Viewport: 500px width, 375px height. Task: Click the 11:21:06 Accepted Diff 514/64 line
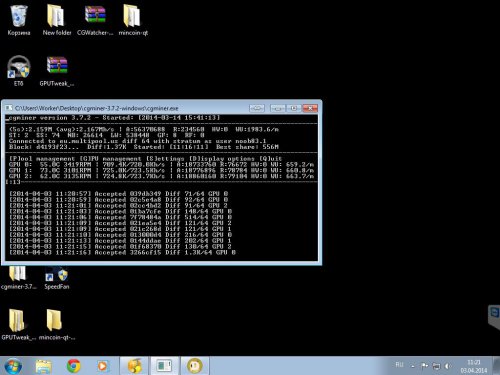(x=120, y=217)
